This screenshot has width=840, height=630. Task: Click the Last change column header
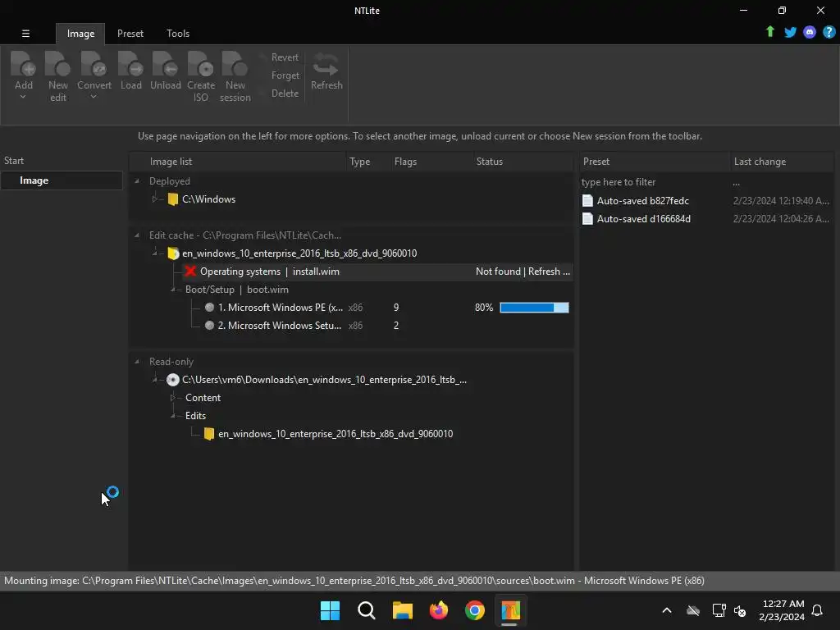(782, 162)
